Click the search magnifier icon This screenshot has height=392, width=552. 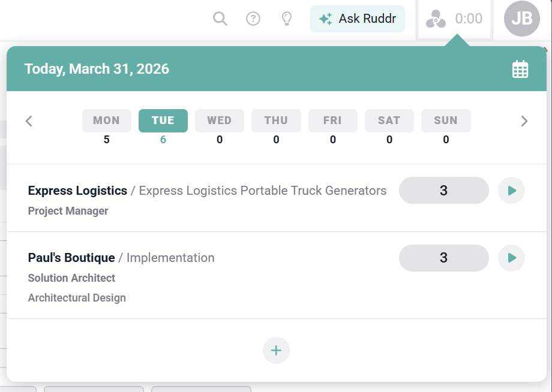pos(220,19)
